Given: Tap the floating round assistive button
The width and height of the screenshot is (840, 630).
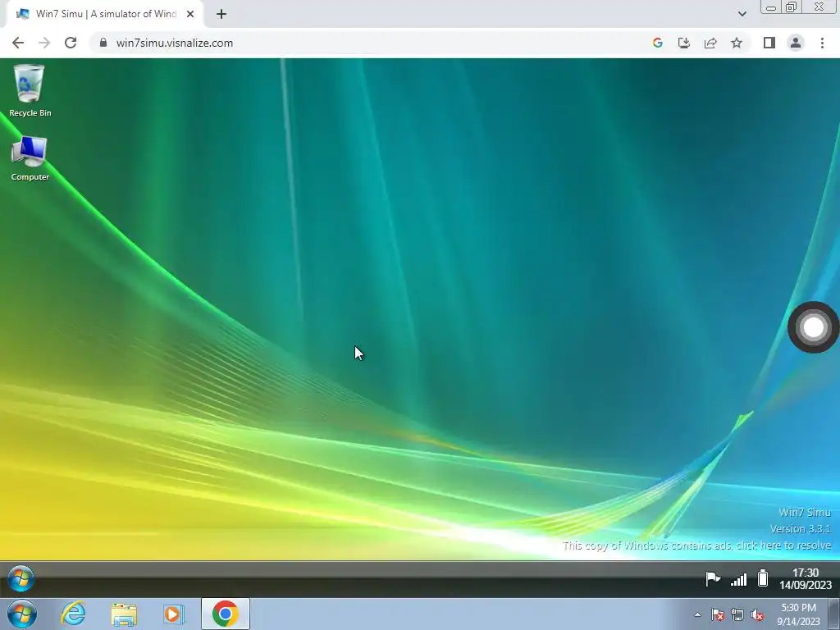Looking at the screenshot, I should 813,327.
